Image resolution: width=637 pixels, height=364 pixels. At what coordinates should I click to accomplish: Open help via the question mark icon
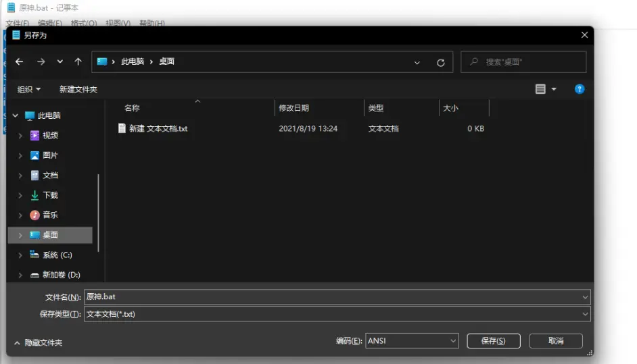coord(580,89)
